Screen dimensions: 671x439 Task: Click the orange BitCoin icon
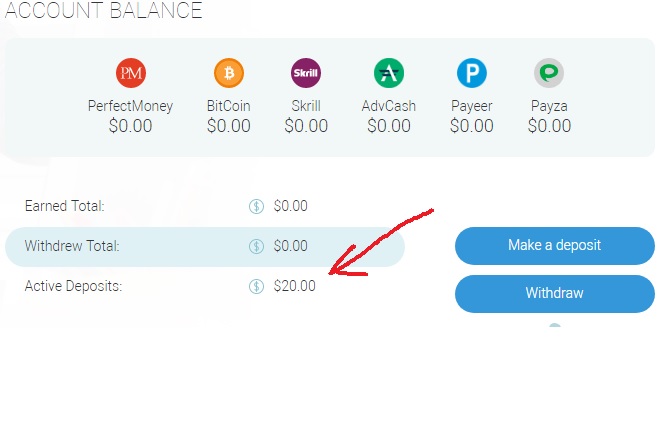click(228, 73)
